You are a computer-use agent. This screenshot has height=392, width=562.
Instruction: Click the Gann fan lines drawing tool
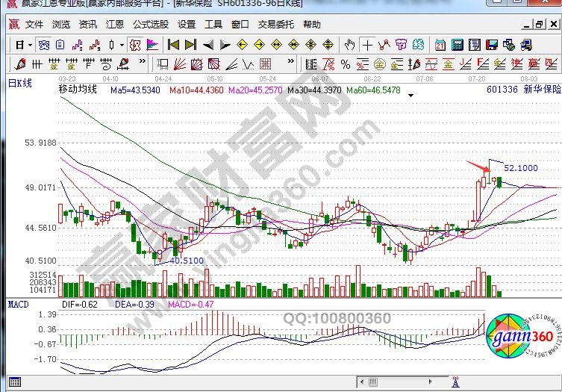coord(180,64)
